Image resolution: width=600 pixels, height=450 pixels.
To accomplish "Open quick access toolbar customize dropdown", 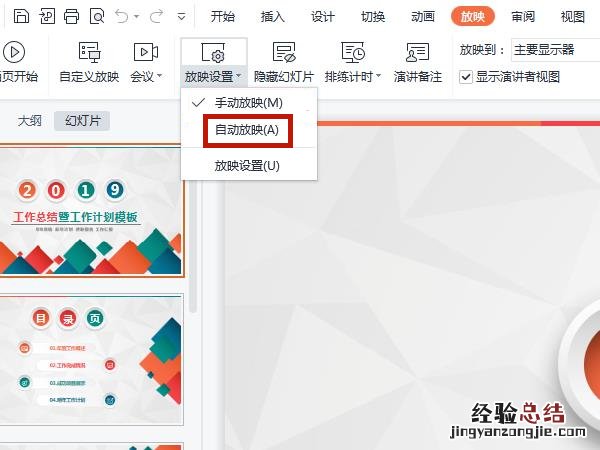I will [182, 16].
